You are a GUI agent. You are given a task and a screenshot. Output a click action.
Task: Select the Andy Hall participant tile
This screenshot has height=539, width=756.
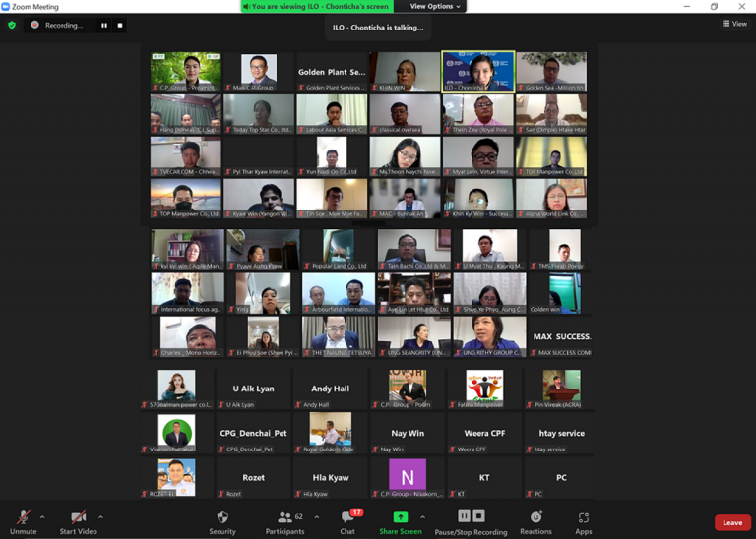[x=330, y=392]
